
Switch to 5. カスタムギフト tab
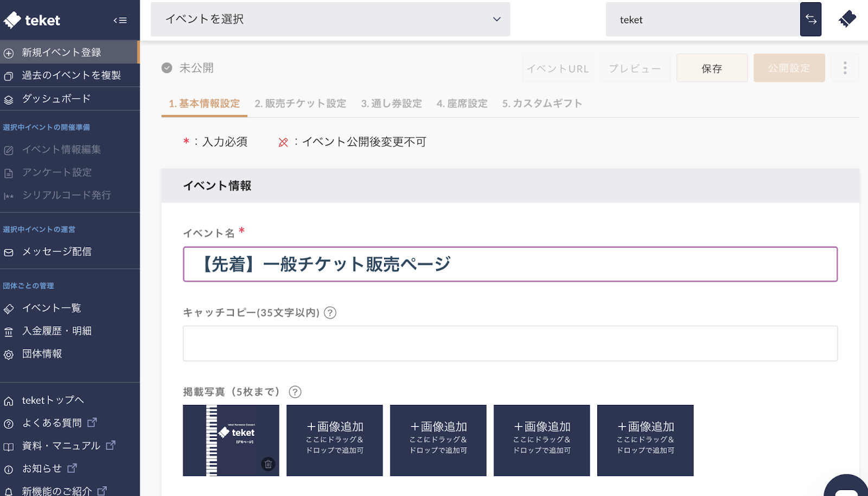(x=542, y=104)
